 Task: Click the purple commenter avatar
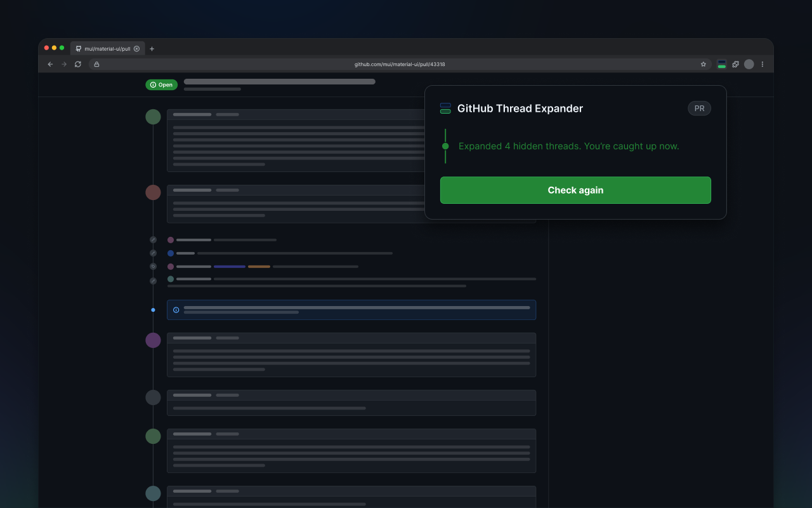(x=153, y=340)
